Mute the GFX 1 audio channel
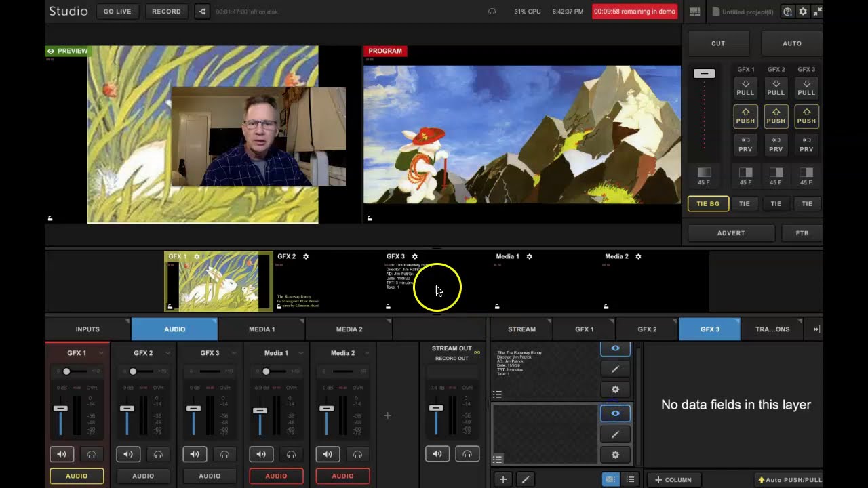This screenshot has height=488, width=868. point(62,454)
